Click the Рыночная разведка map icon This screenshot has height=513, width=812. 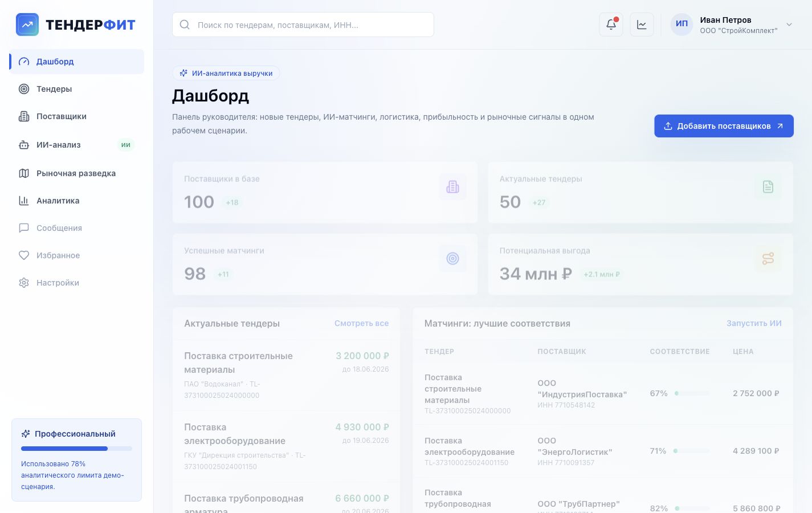(x=24, y=173)
